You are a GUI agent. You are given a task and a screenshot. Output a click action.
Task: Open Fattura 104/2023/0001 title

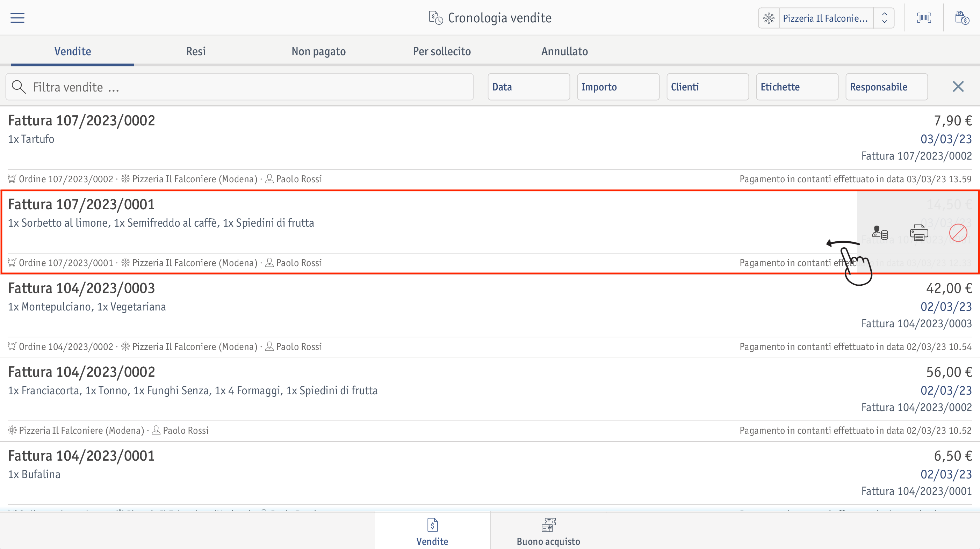pyautogui.click(x=81, y=456)
